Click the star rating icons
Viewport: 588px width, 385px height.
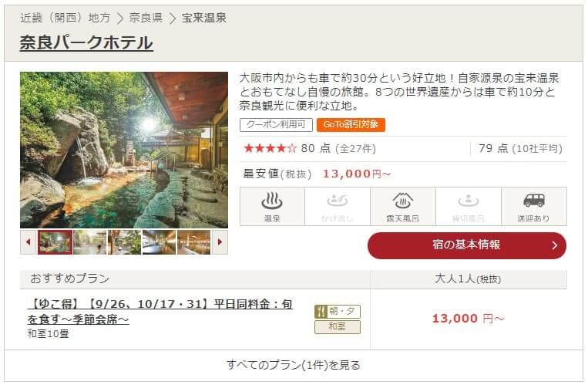point(270,148)
